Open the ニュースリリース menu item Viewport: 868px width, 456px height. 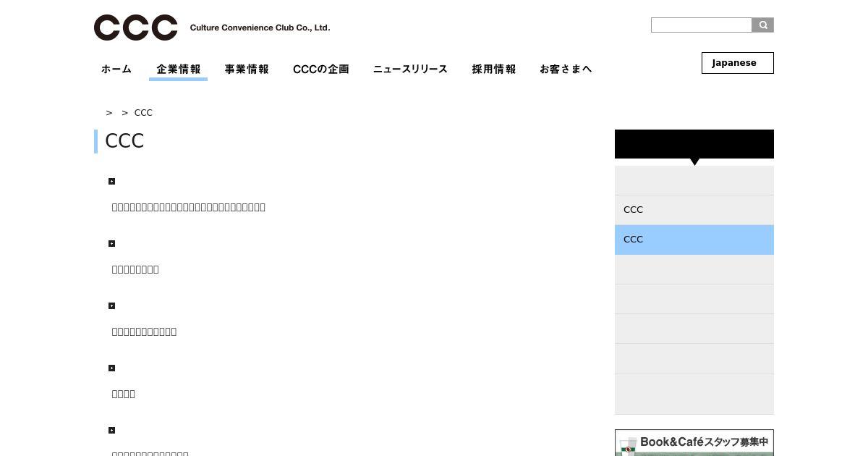pyautogui.click(x=410, y=69)
